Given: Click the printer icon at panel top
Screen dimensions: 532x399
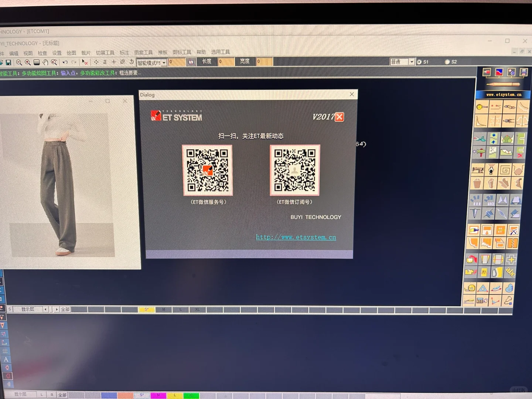Looking at the screenshot, I should [524, 72].
